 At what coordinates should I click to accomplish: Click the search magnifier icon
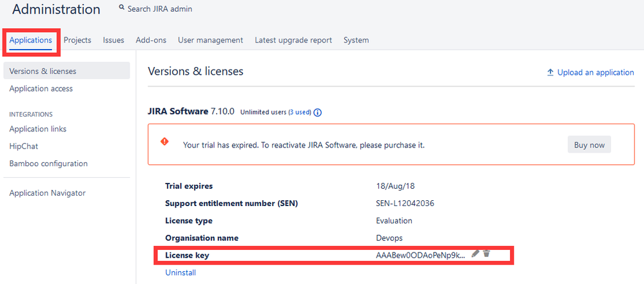click(122, 8)
